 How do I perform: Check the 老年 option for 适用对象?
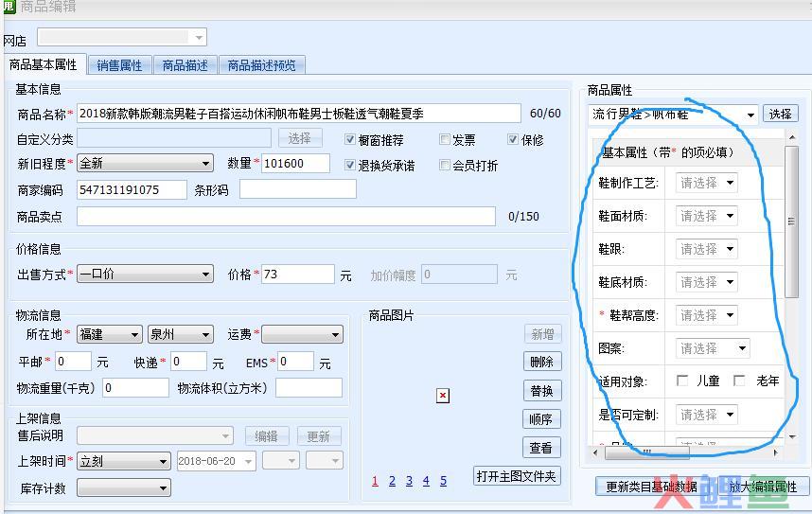pyautogui.click(x=739, y=381)
